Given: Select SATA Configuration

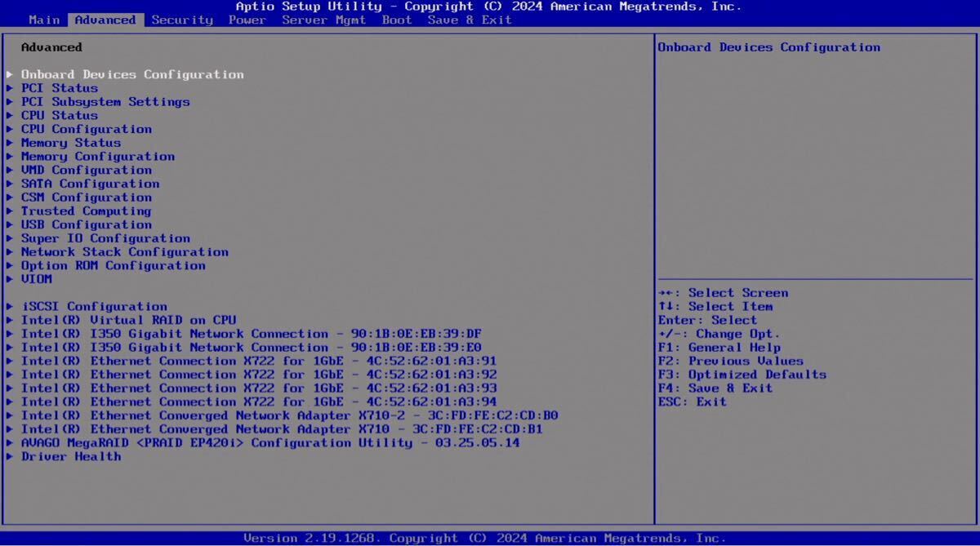Looking at the screenshot, I should click(x=91, y=184).
